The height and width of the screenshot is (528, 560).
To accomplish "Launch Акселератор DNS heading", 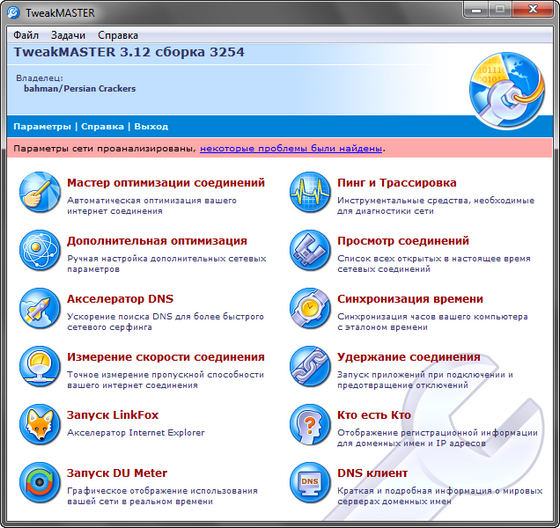I will click(x=120, y=299).
